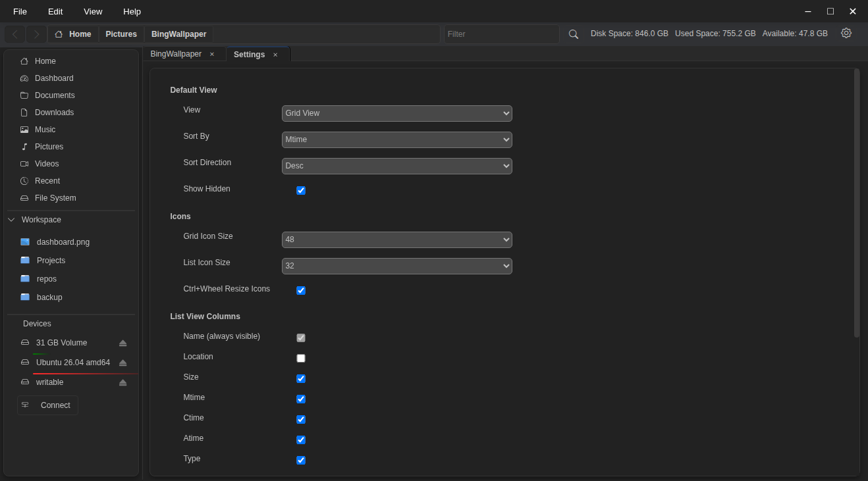
Task: Open the List Icon Size dropdown
Action: (397, 266)
